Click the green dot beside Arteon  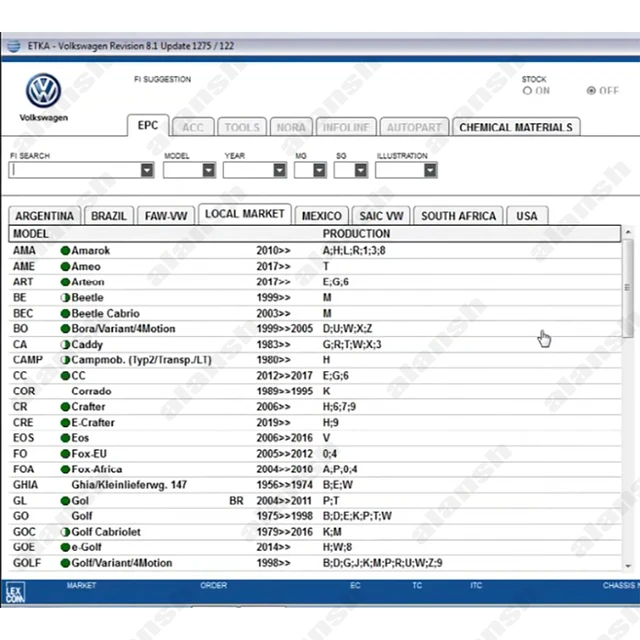click(65, 282)
